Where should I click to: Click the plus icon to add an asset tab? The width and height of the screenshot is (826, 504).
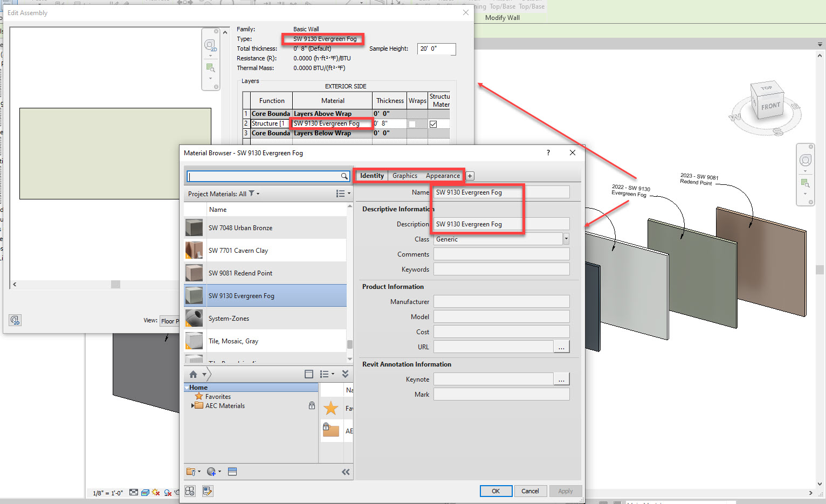point(469,176)
